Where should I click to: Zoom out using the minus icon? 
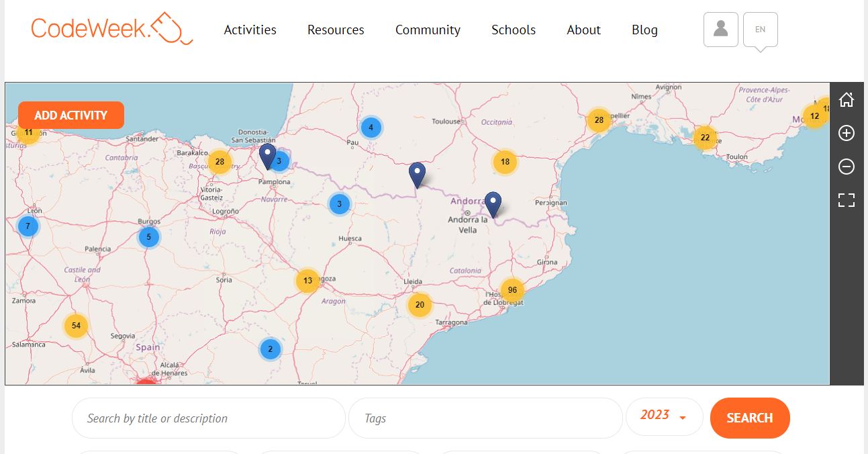pyautogui.click(x=847, y=167)
